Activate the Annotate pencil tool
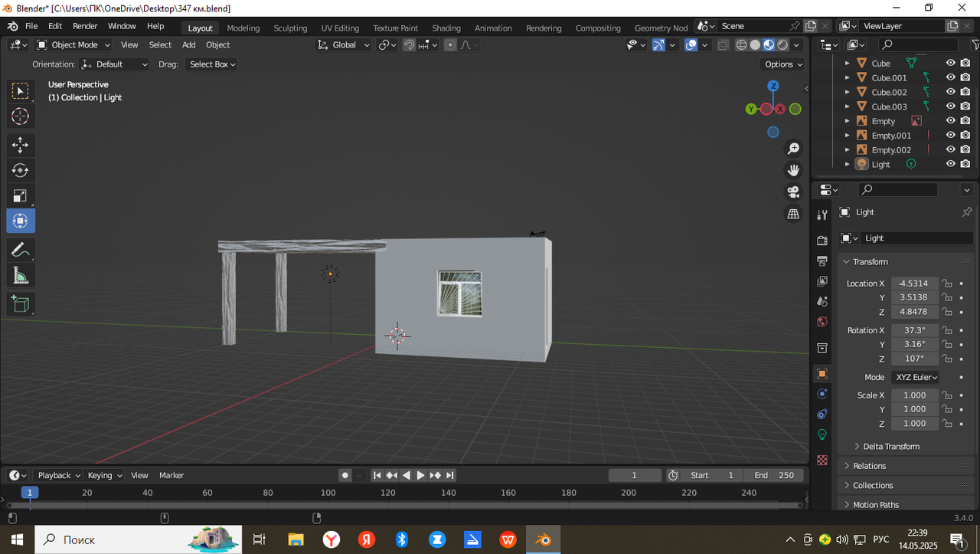The width and height of the screenshot is (980, 554). click(x=20, y=250)
